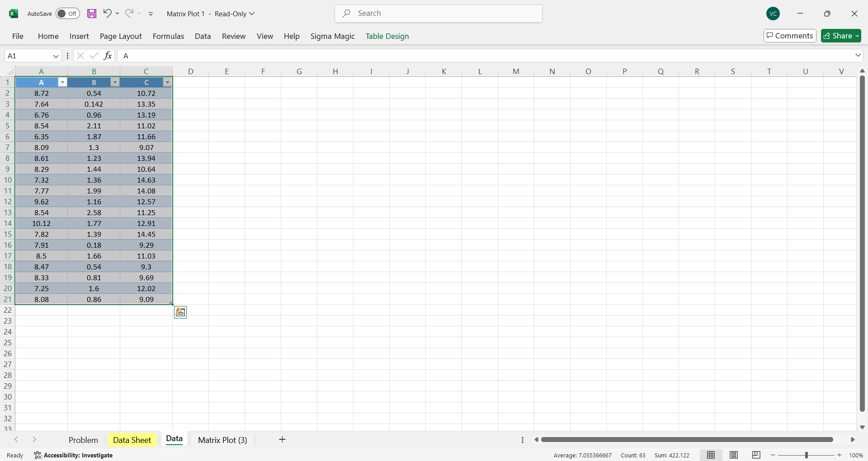Image resolution: width=868 pixels, height=461 pixels.
Task: Click the Share button
Action: point(841,36)
